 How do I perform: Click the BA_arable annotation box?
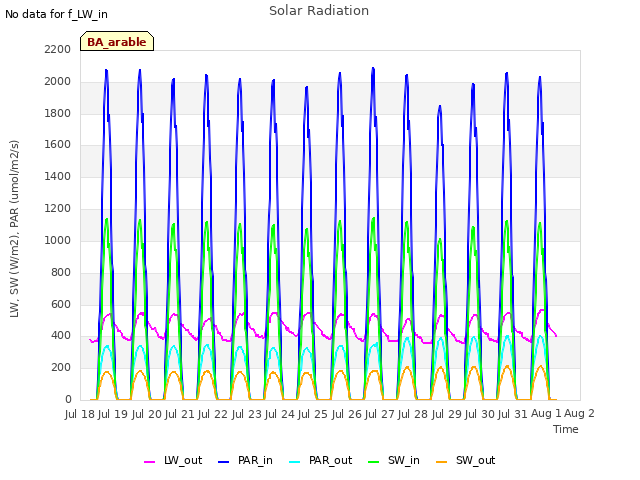point(117,41)
